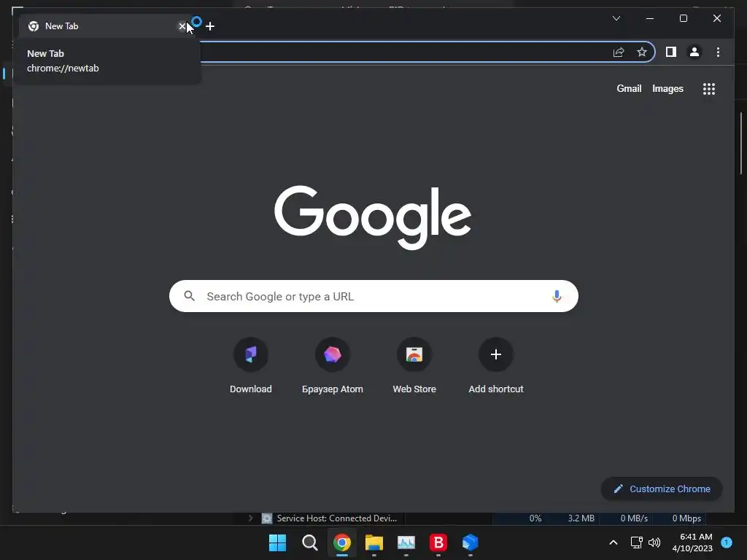Click Chrome icon in taskbar
Viewport: 747px width, 560px height.
tap(341, 542)
